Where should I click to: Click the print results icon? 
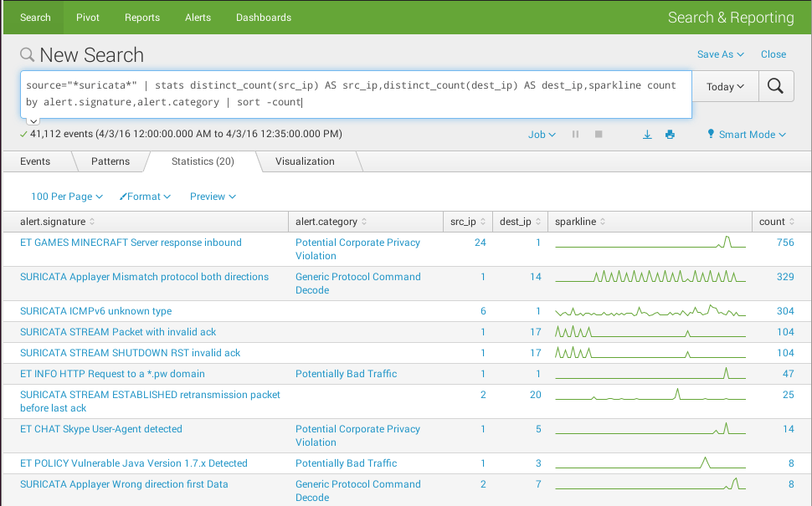(670, 135)
